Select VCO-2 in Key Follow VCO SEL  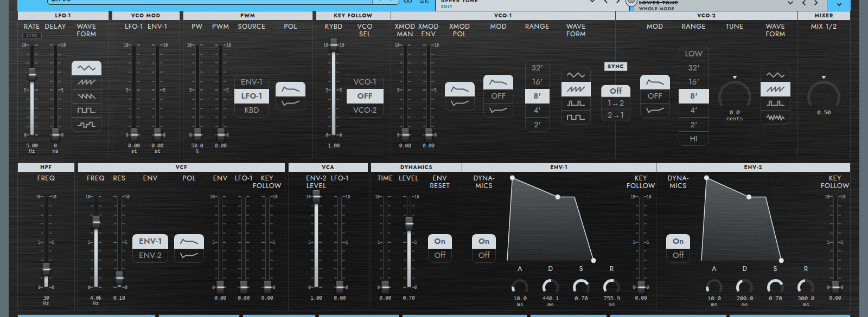tap(365, 110)
